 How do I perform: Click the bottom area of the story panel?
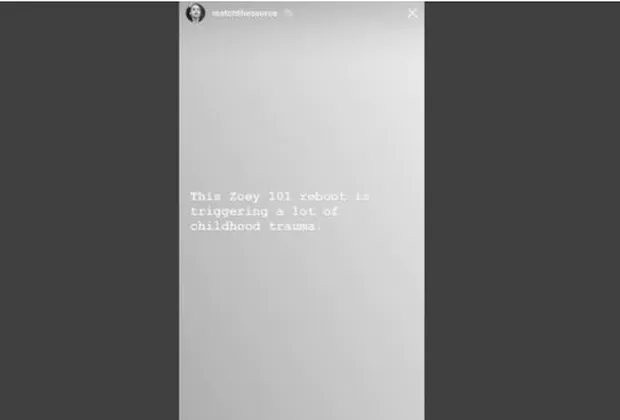pyautogui.click(x=302, y=395)
